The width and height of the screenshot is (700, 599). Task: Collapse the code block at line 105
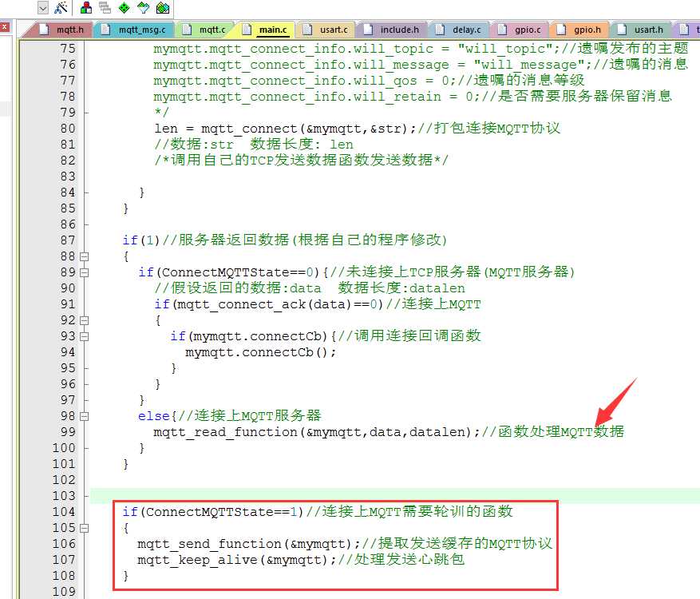point(84,529)
